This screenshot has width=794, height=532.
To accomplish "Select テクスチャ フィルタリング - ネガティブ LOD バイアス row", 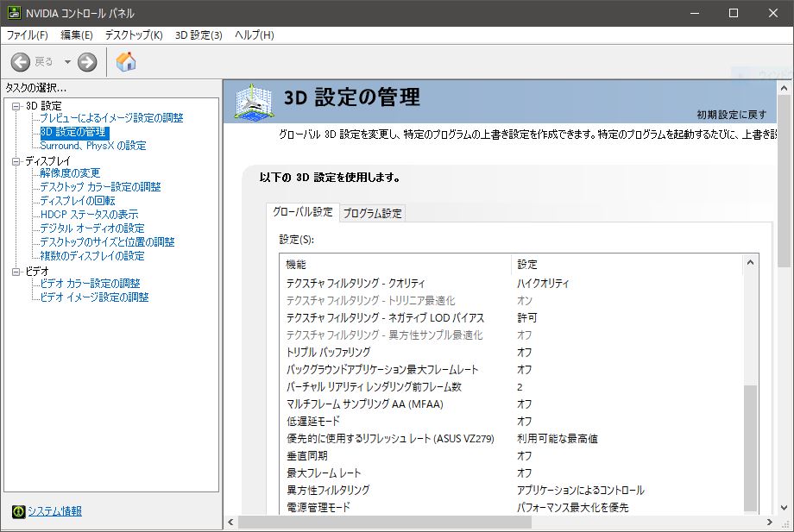I will [x=510, y=317].
